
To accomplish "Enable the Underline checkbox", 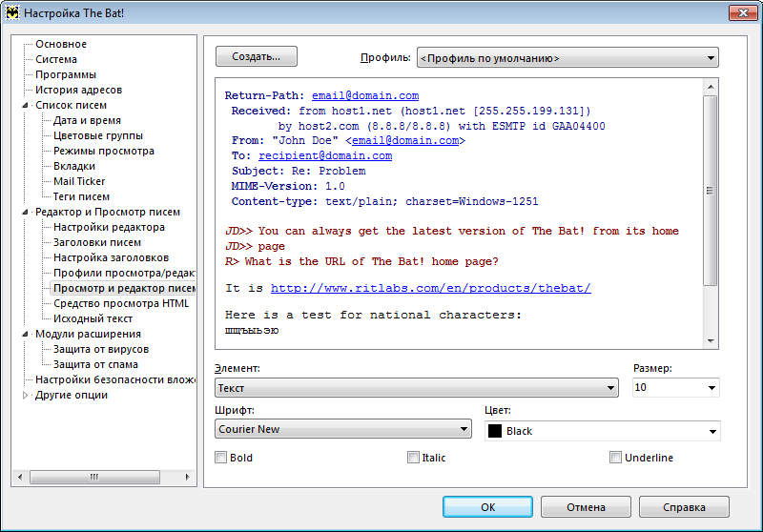I will (615, 458).
